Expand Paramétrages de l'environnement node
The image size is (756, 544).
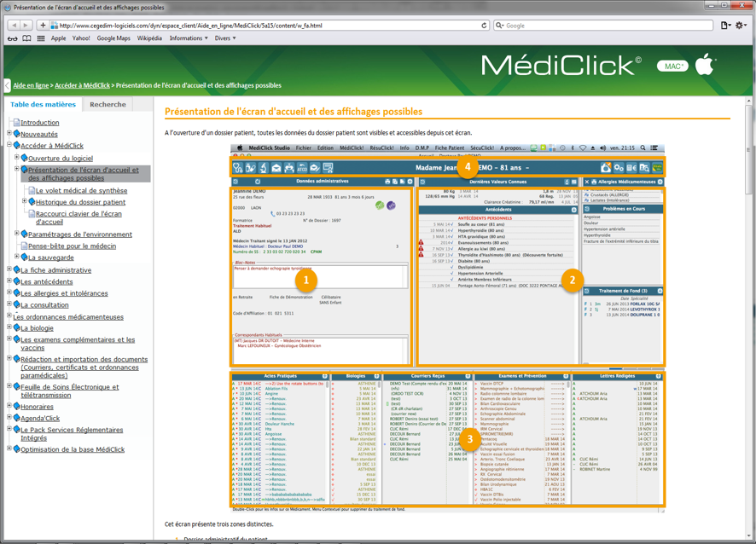pyautogui.click(x=17, y=234)
